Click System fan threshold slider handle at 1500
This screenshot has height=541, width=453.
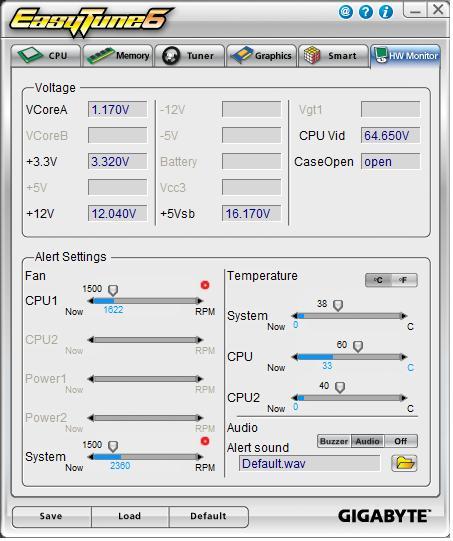point(113,446)
